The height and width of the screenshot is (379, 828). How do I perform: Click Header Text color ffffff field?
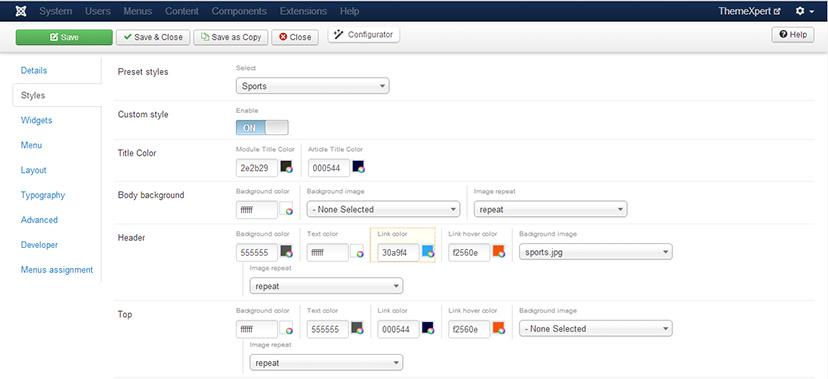tap(327, 253)
